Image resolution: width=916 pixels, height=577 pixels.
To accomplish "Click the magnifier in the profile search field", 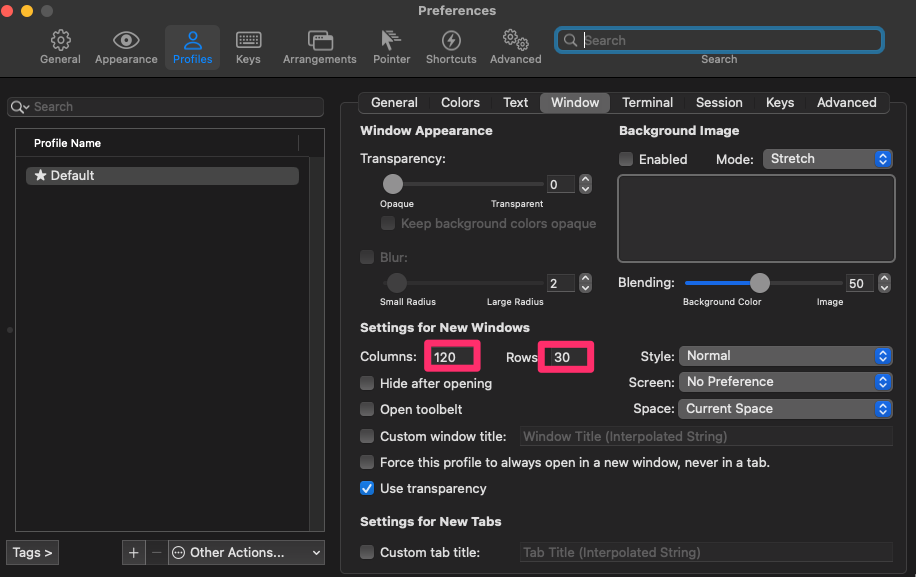I will (x=19, y=107).
